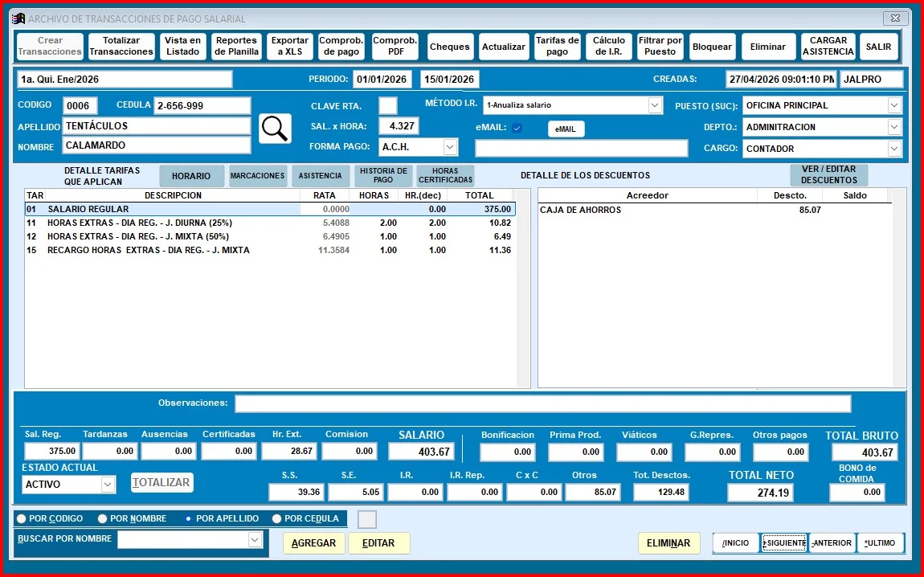Open Tarifas de pago
Screen dimensions: 924x577
tap(558, 47)
